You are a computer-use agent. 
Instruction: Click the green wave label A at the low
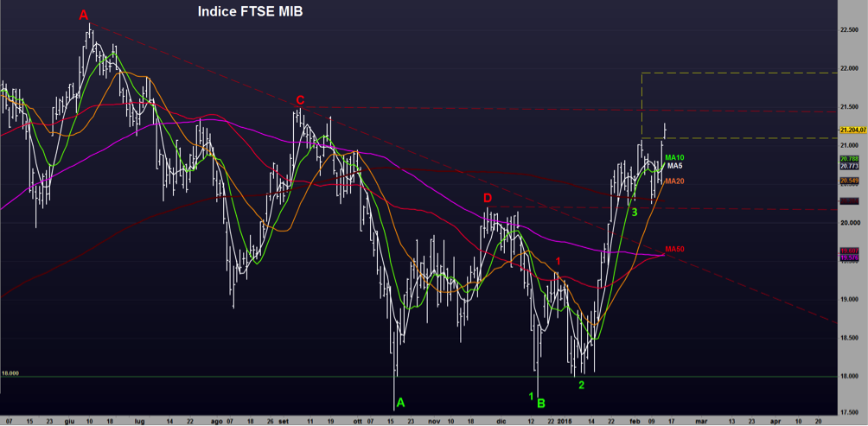[401, 404]
